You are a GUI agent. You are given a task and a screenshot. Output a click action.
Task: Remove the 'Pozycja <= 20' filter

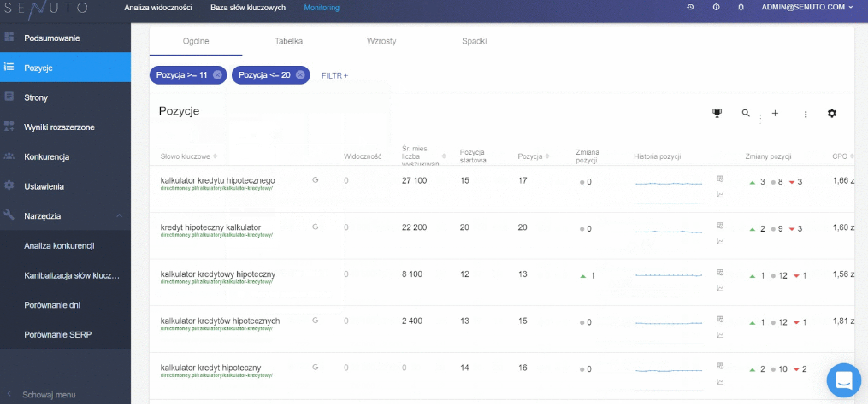300,74
